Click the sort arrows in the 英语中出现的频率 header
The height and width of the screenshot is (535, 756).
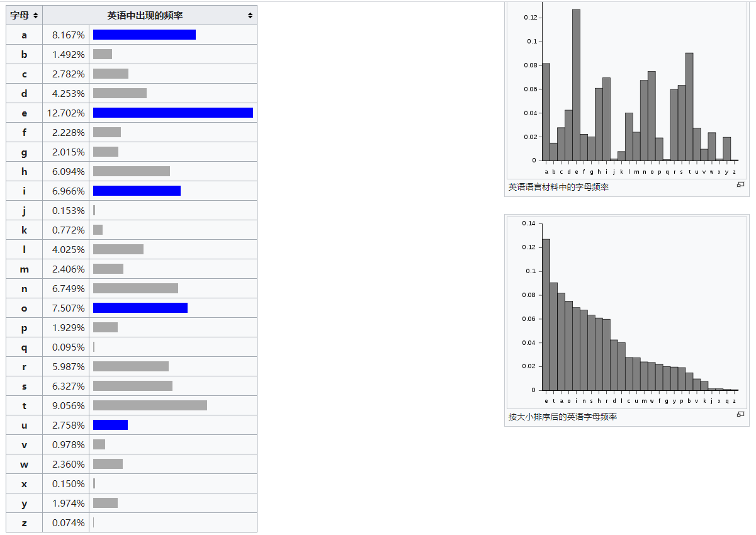pyautogui.click(x=250, y=15)
